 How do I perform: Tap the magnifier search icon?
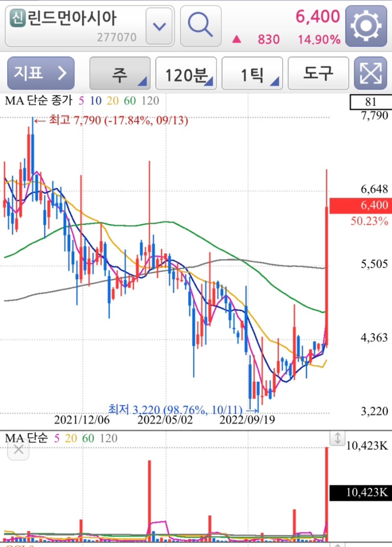coord(201,26)
